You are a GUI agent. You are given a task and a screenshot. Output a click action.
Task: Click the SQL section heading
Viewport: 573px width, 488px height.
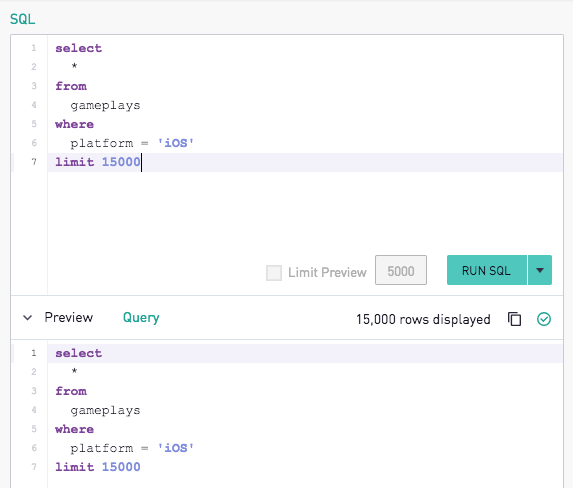click(x=23, y=19)
